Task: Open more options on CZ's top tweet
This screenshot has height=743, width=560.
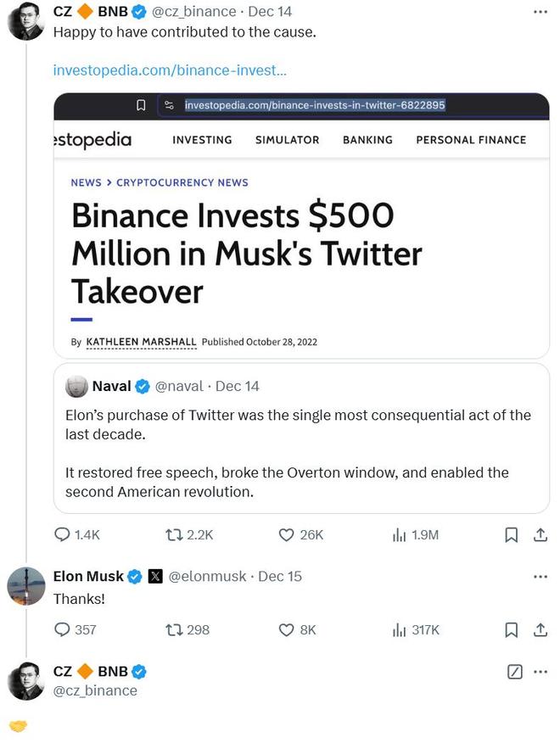Action: 540,12
